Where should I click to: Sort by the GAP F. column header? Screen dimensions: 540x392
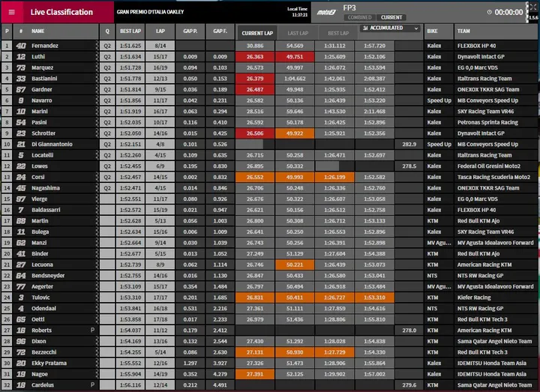220,31
